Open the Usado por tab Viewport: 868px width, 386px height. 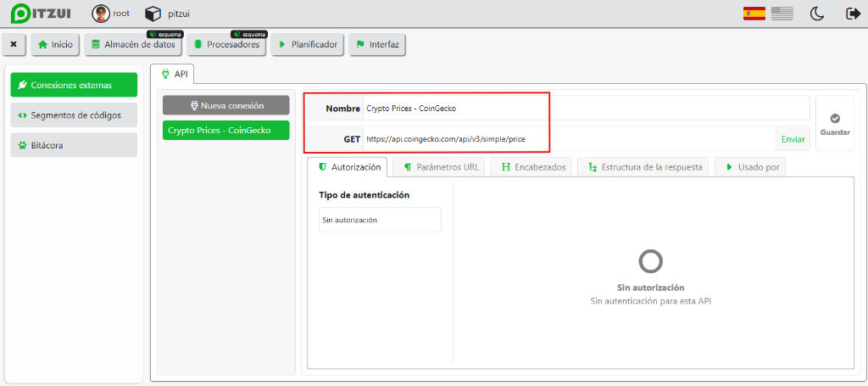click(750, 166)
